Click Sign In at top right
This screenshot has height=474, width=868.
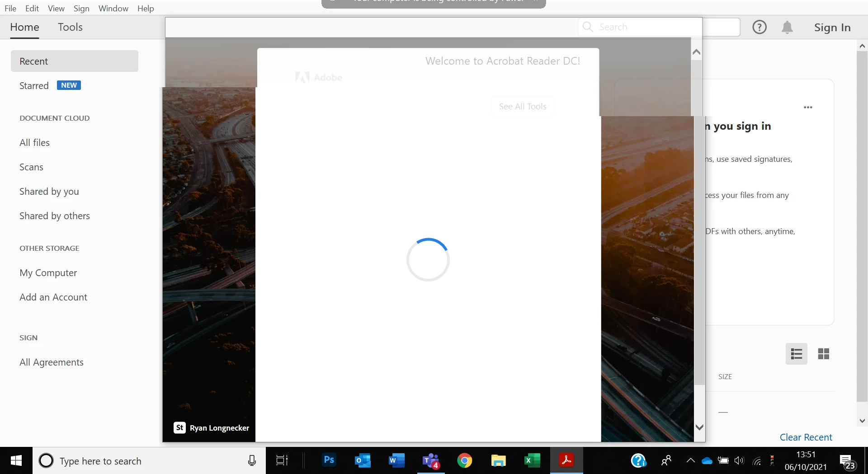click(x=832, y=28)
